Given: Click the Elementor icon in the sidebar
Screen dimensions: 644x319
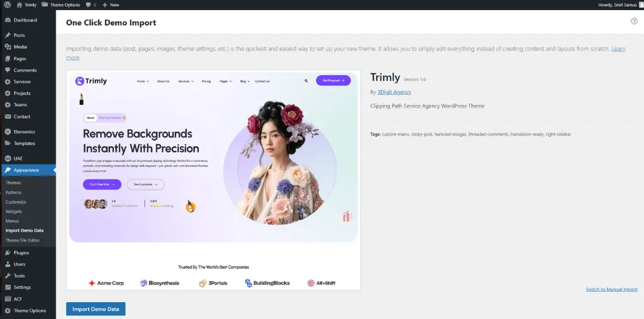Looking at the screenshot, I should click(8, 132).
